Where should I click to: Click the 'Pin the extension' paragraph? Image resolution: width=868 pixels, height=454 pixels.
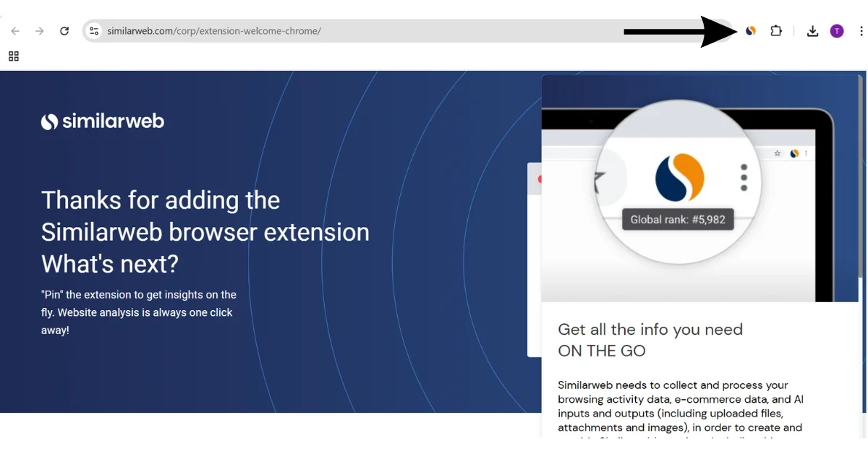[x=139, y=312]
